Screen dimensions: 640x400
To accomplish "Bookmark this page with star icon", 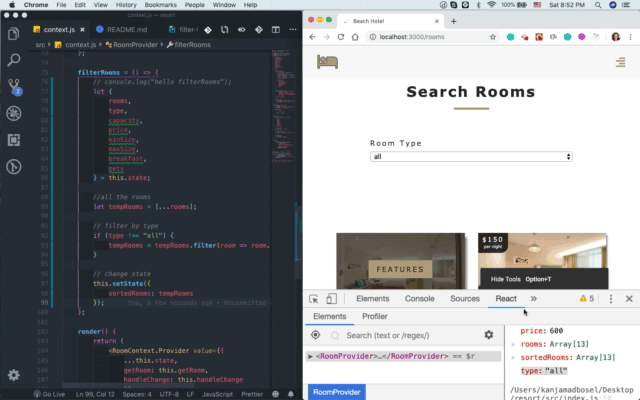I will click(x=493, y=37).
